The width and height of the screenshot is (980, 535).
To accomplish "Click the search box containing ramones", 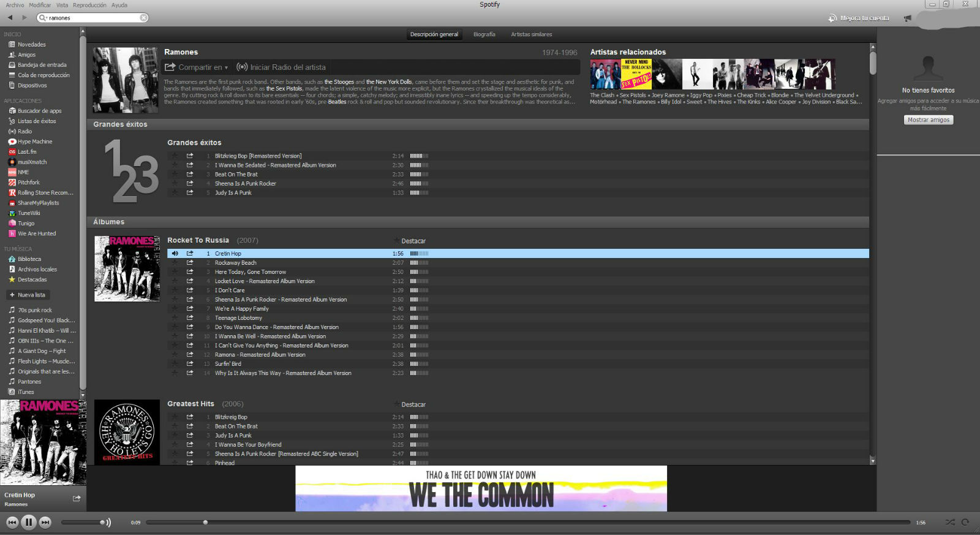I will [x=92, y=18].
